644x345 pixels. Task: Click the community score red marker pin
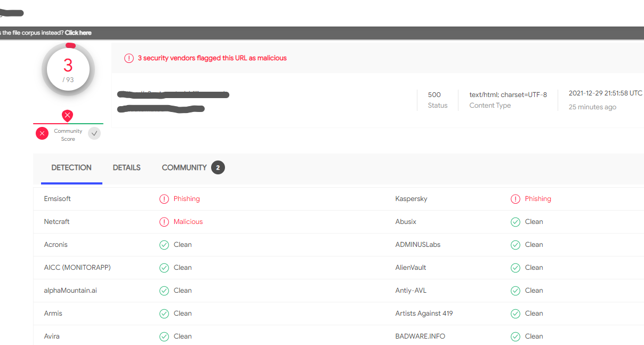coord(67,115)
